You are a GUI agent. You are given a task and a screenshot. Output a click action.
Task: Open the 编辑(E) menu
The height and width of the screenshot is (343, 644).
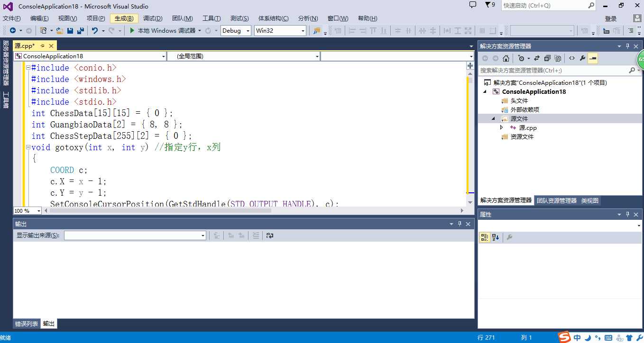click(x=39, y=18)
